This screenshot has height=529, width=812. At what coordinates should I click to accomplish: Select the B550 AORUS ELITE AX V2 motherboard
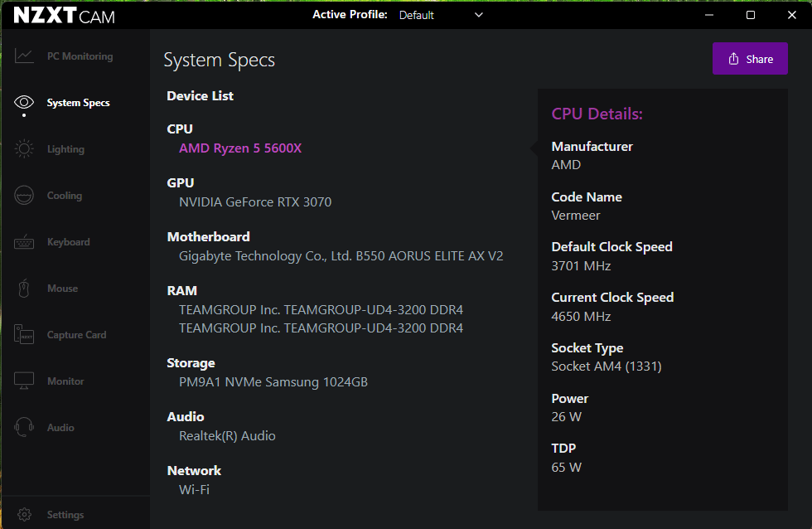coord(341,256)
